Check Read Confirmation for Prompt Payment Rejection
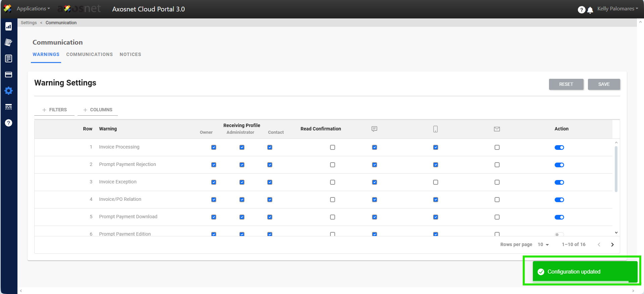Screen dimensions: 644x294 (332, 165)
